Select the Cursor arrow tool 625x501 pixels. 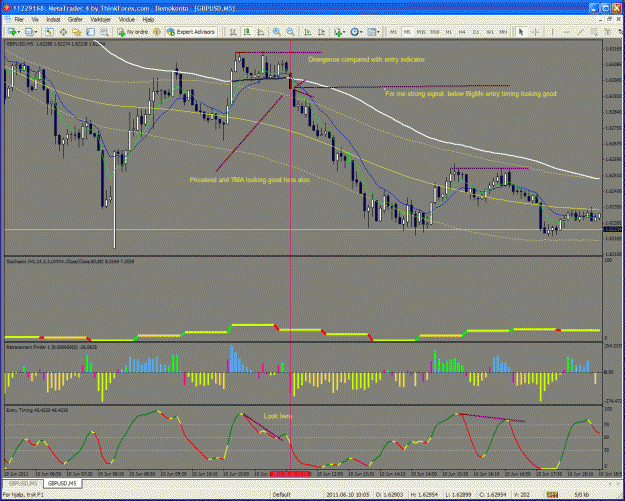(x=520, y=32)
